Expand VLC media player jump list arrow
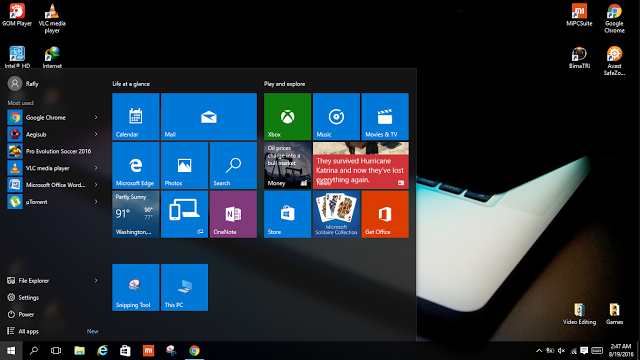 (96, 168)
